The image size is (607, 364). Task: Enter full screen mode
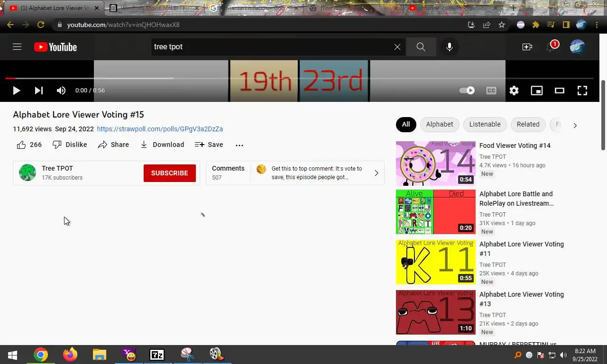point(582,91)
